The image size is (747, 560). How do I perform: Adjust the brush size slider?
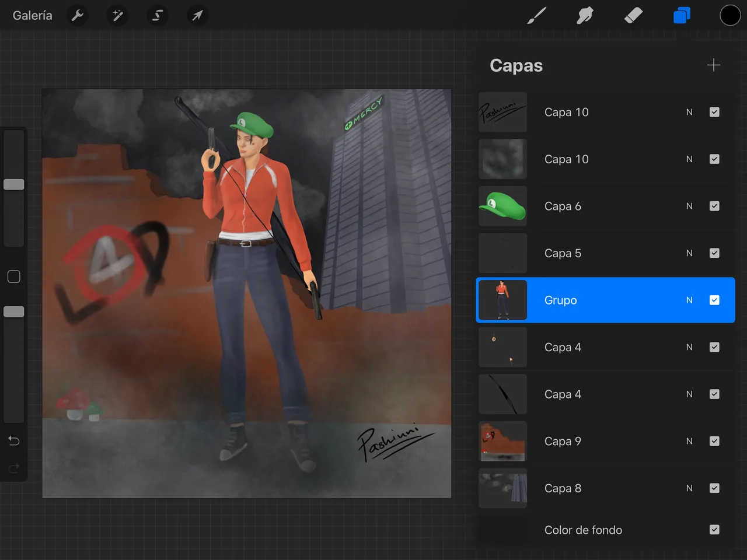(x=14, y=184)
